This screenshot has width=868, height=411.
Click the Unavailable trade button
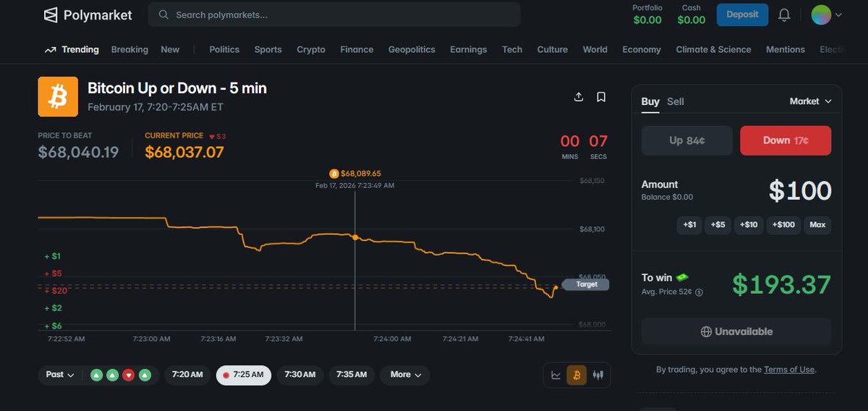point(736,331)
